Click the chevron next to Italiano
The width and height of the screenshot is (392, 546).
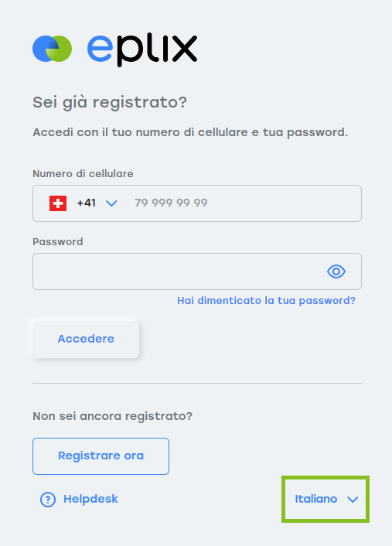coord(353,500)
